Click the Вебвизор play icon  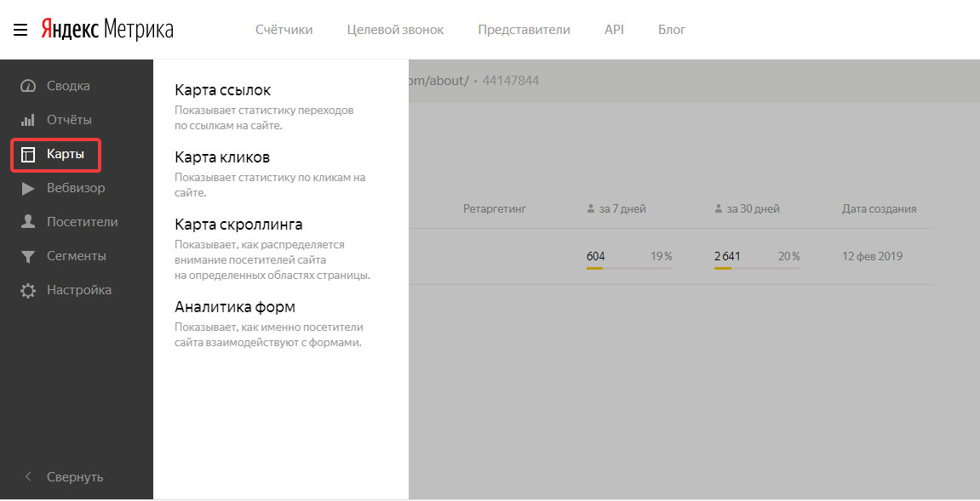point(27,188)
